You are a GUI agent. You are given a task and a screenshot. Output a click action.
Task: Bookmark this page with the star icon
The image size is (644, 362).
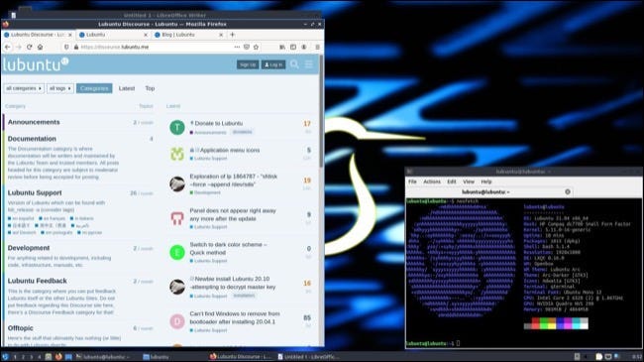click(x=256, y=47)
